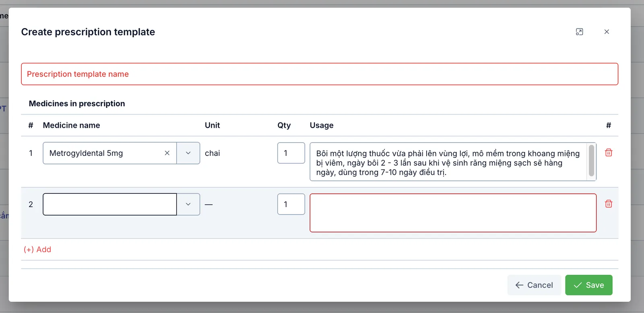
Task: Click the 'Qty' column header
Action: (x=284, y=125)
